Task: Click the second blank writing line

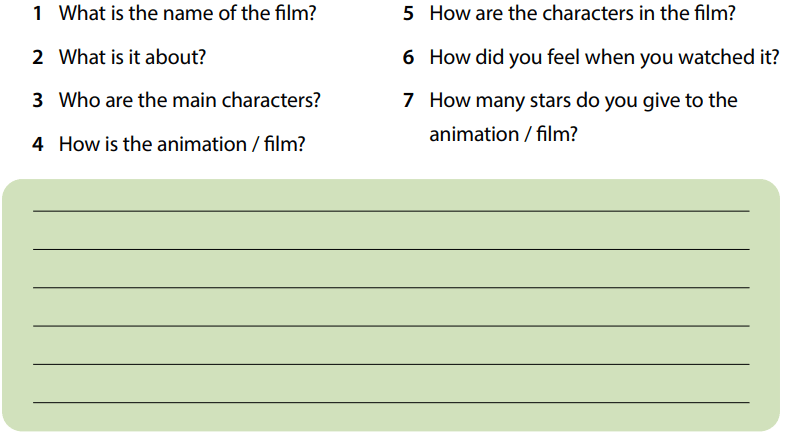Action: 391,248
